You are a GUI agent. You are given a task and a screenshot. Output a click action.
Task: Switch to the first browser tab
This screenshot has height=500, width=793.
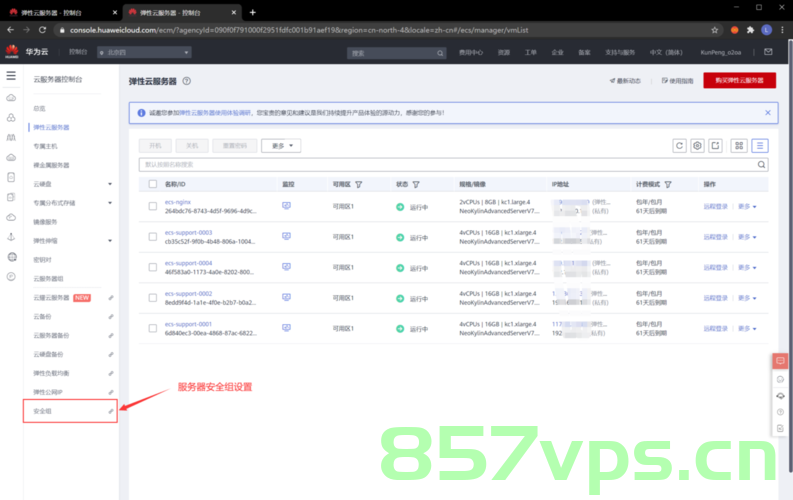(x=63, y=13)
